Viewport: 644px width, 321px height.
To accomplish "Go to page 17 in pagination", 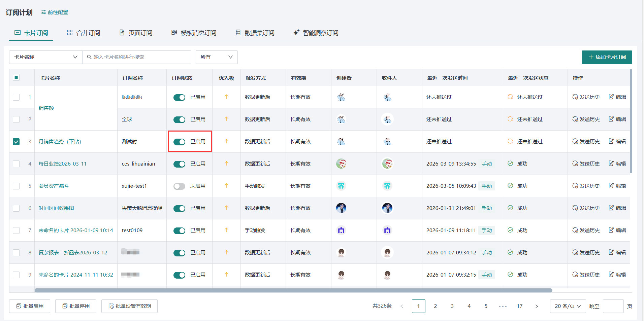I will [520, 306].
